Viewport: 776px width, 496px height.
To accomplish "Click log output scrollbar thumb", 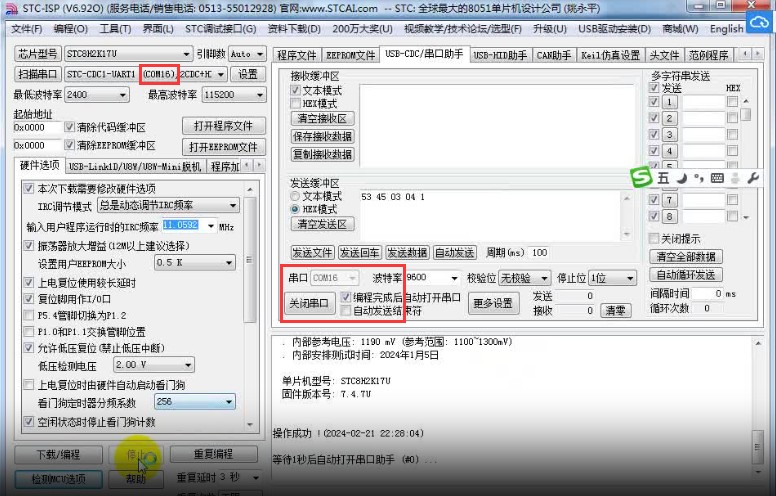I will tap(758, 447).
